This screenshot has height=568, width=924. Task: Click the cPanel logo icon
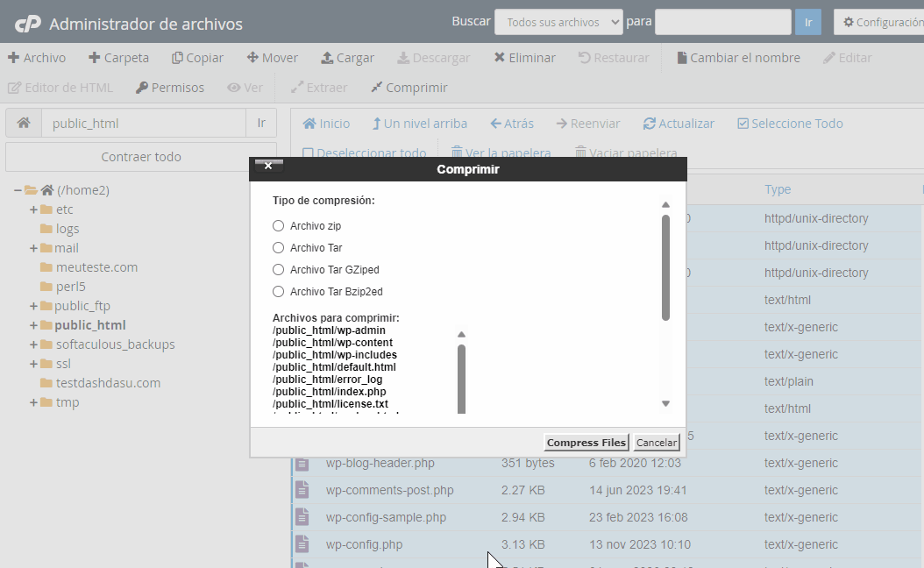28,24
